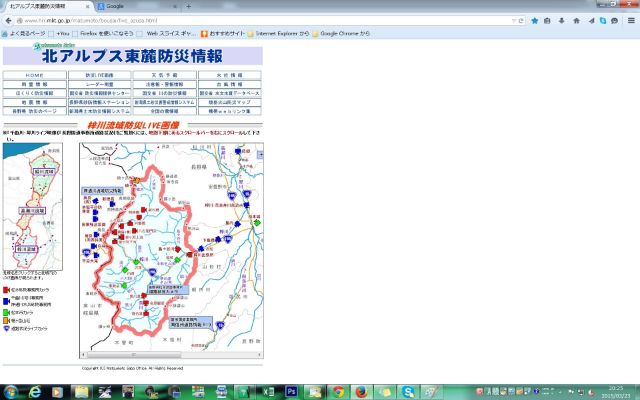Screen dimensions: 640x400
Task: Open a new tab with plus button
Action: click(188, 6)
